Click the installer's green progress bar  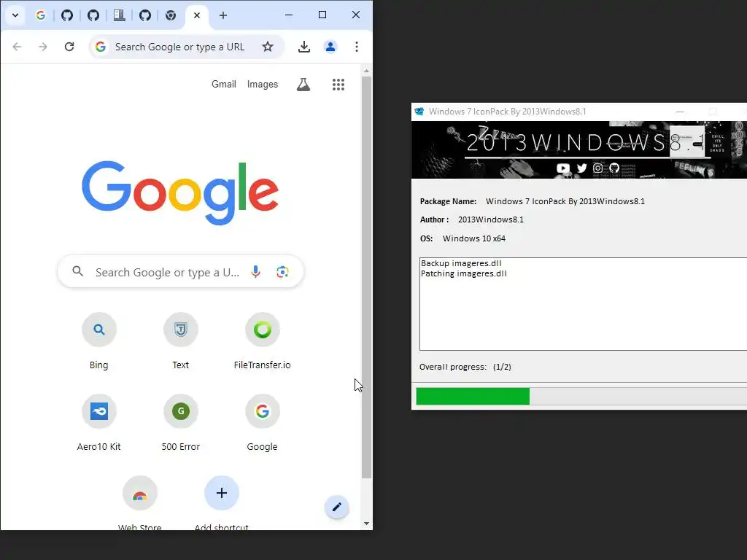pyautogui.click(x=473, y=396)
